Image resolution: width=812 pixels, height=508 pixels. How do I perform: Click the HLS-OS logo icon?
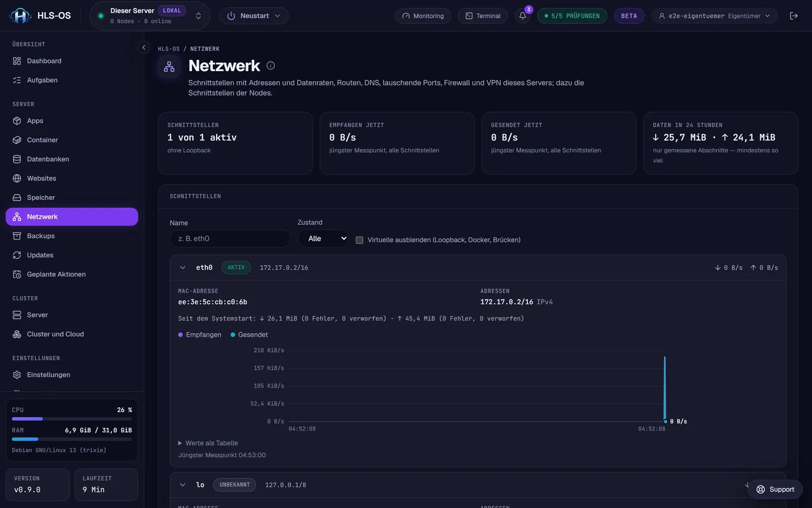click(x=20, y=16)
